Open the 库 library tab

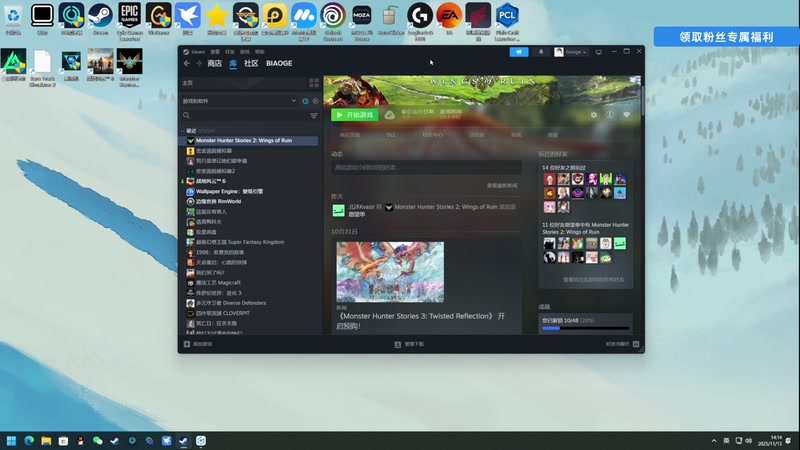pyautogui.click(x=233, y=63)
